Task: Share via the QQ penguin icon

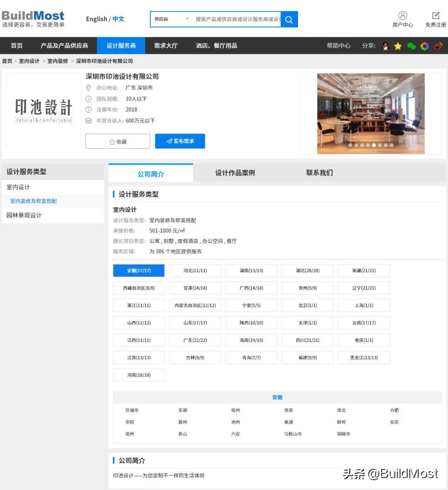Action: 385,46
